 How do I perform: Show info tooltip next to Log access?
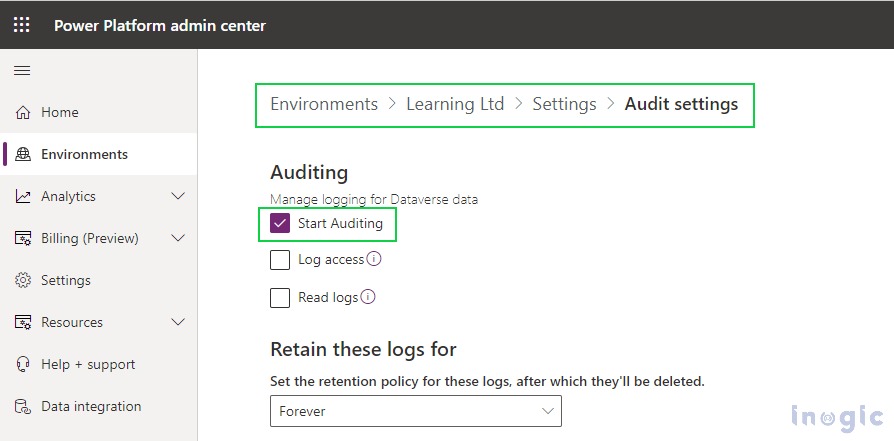point(374,259)
